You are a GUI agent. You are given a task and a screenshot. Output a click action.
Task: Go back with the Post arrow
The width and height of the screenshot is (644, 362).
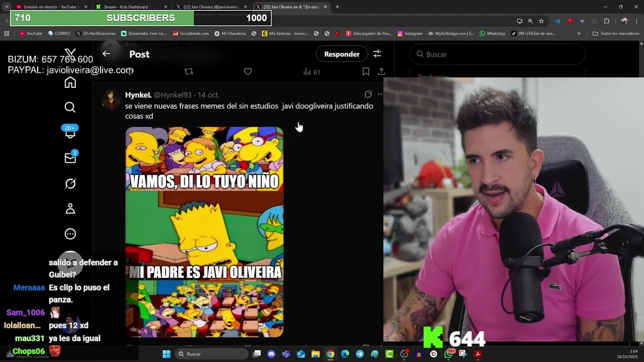coord(106,54)
